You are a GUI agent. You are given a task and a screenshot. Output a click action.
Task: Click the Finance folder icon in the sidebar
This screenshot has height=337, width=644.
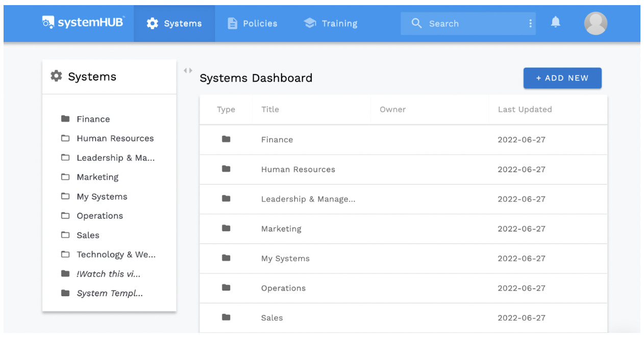(x=65, y=118)
